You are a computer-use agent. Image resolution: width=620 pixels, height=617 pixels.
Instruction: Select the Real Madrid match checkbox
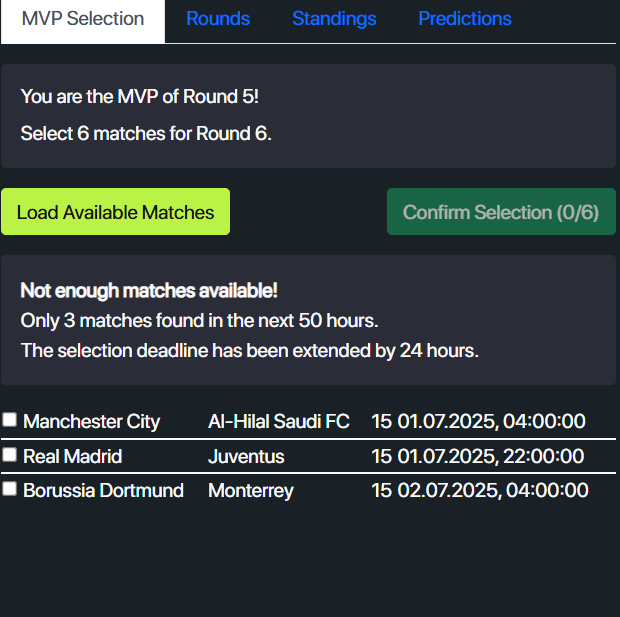coord(10,455)
